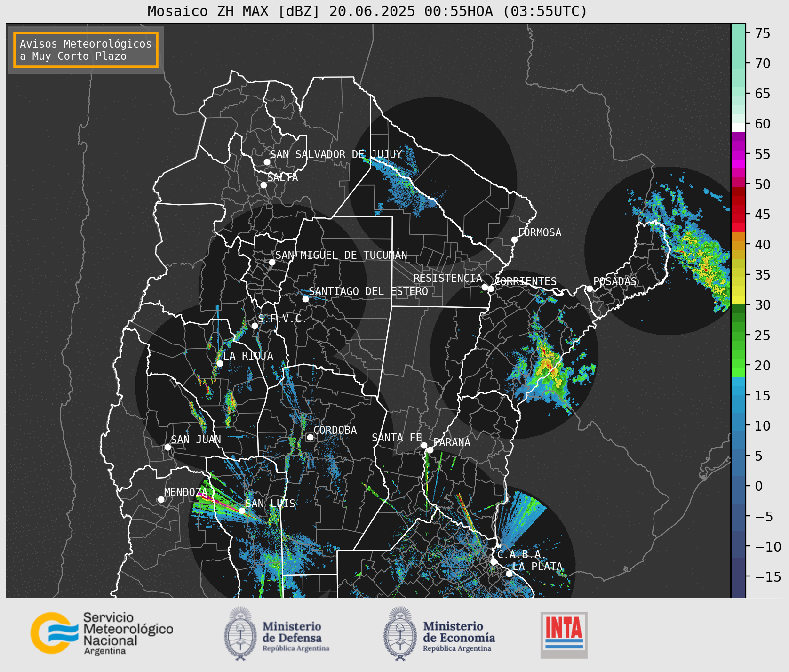
Task: Click the LA RIOJA city label
Action: (248, 356)
